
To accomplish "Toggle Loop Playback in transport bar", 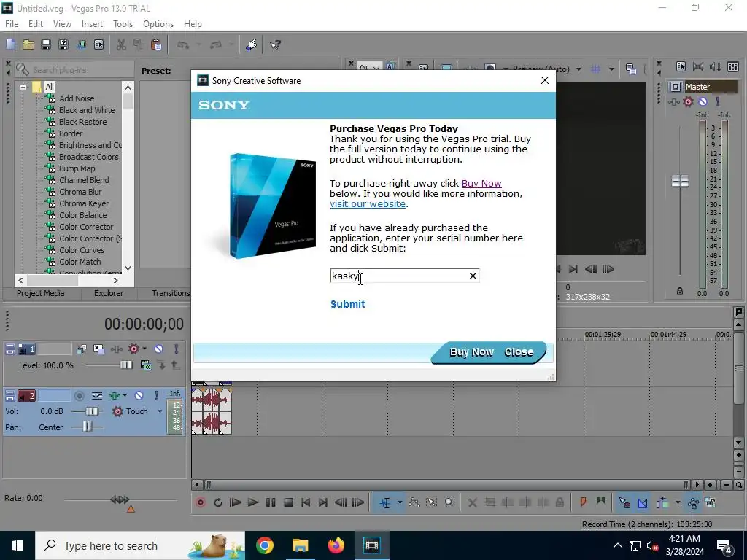I will tap(218, 502).
